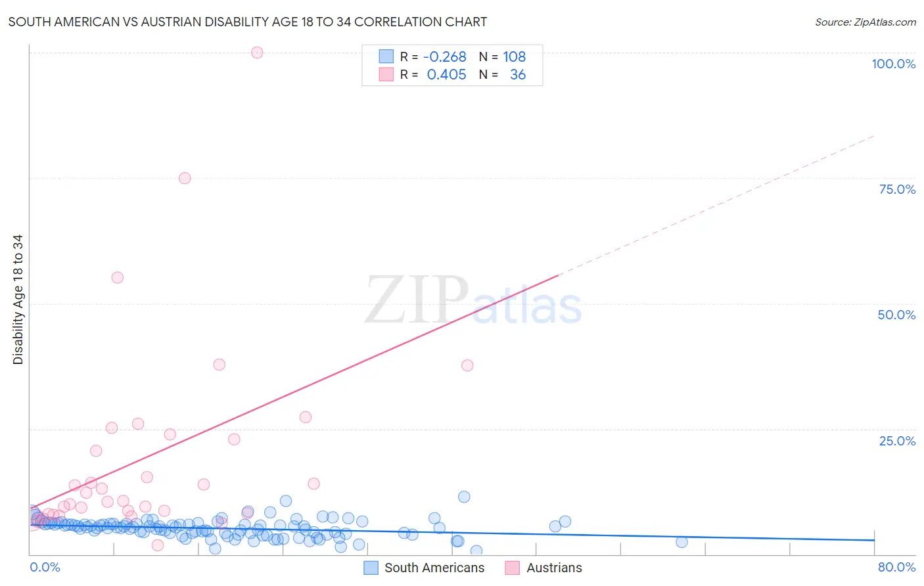Screen dimensions: 924x586
Task: Click the chart title text
Action: [248, 22]
